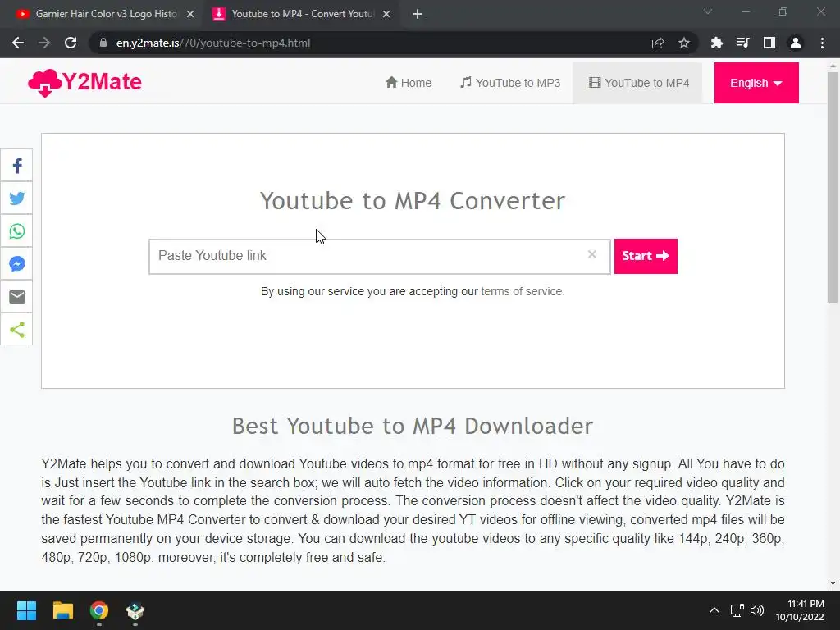Open Chrome's three-dot menu
The height and width of the screenshot is (630, 840).
(x=822, y=43)
